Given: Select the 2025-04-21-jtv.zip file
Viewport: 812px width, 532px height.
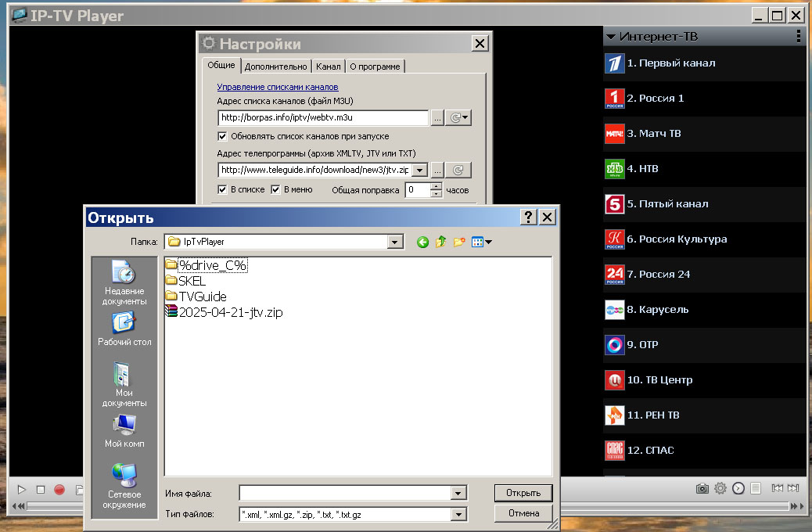Looking at the screenshot, I should pos(231,312).
